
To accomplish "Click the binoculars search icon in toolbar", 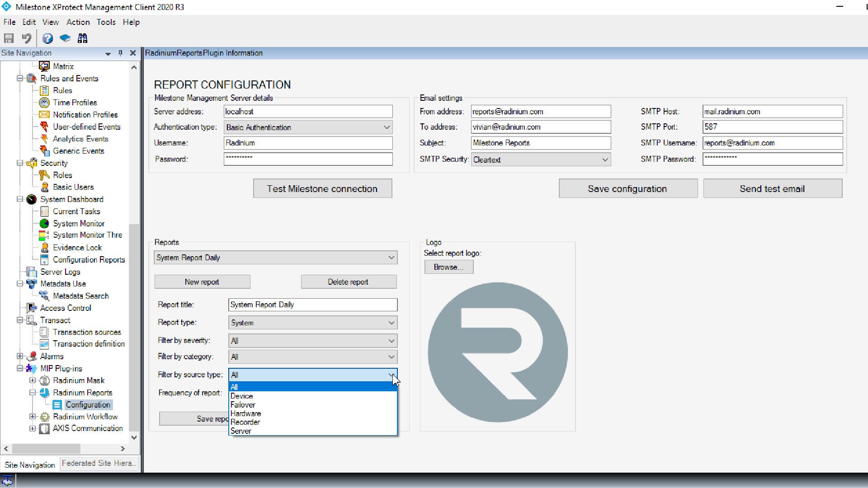I will coord(82,38).
